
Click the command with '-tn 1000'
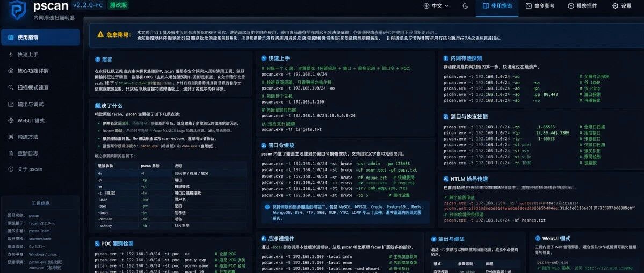488,163
